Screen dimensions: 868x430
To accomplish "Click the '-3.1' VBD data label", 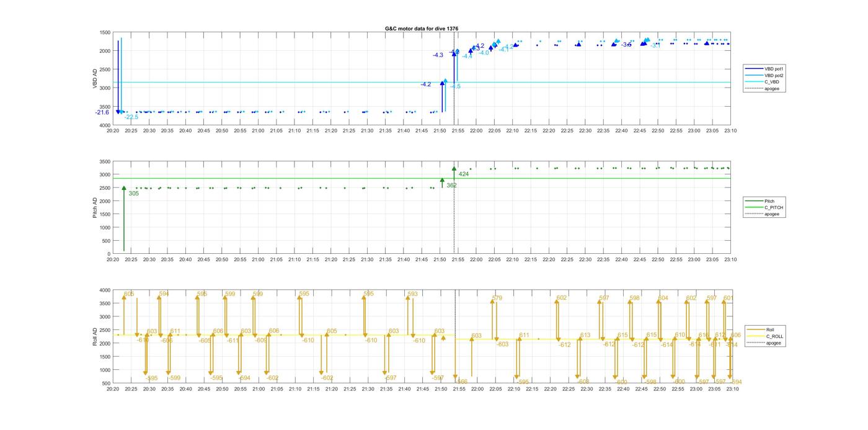I will click(x=655, y=45).
